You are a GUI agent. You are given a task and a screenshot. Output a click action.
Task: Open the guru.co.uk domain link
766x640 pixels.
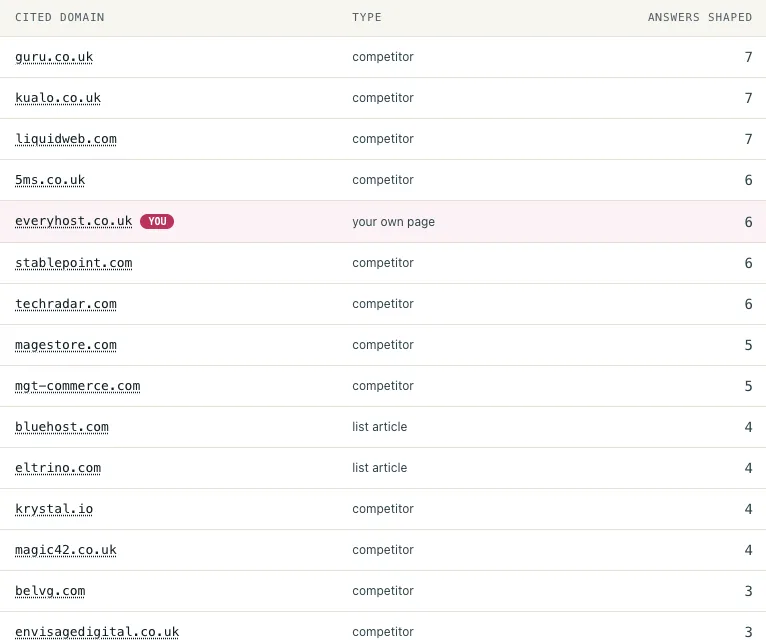[54, 57]
